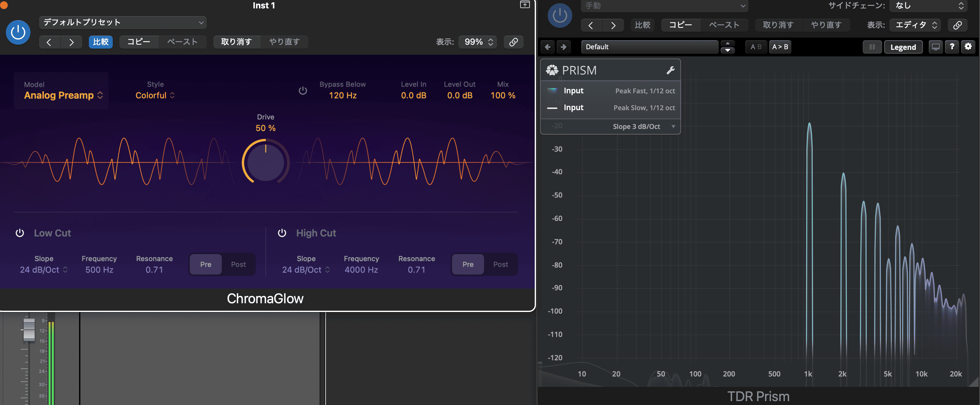The width and height of the screenshot is (980, 405).
Task: Open TDR Prism display monitor options
Action: pos(936,47)
